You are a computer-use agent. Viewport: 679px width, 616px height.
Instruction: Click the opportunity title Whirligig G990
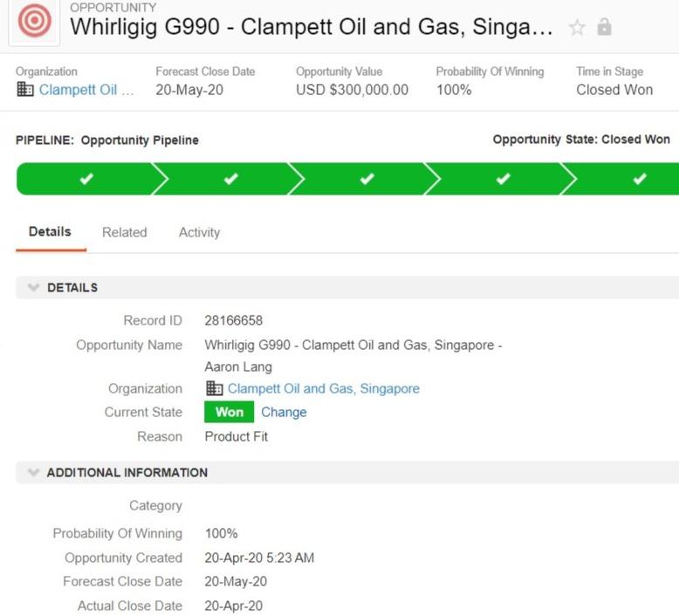pyautogui.click(x=312, y=27)
